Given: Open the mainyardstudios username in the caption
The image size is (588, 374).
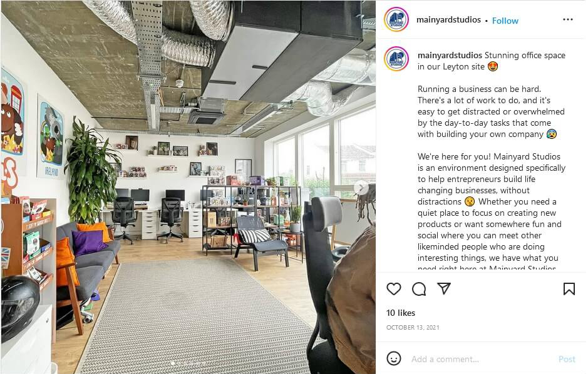Looking at the screenshot, I should pyautogui.click(x=450, y=55).
